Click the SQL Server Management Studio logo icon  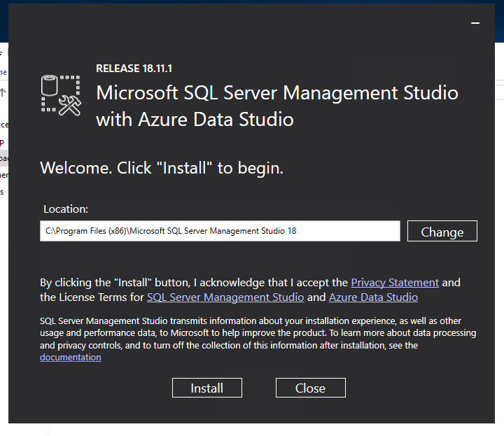[x=61, y=95]
